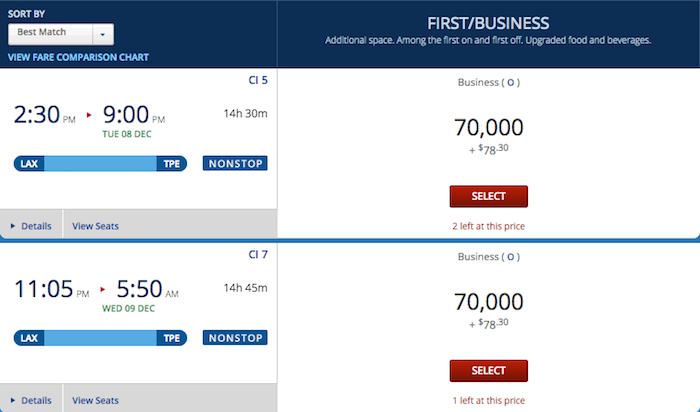This screenshot has width=700, height=412.
Task: Click the CI 5 flight number link
Action: (258, 80)
